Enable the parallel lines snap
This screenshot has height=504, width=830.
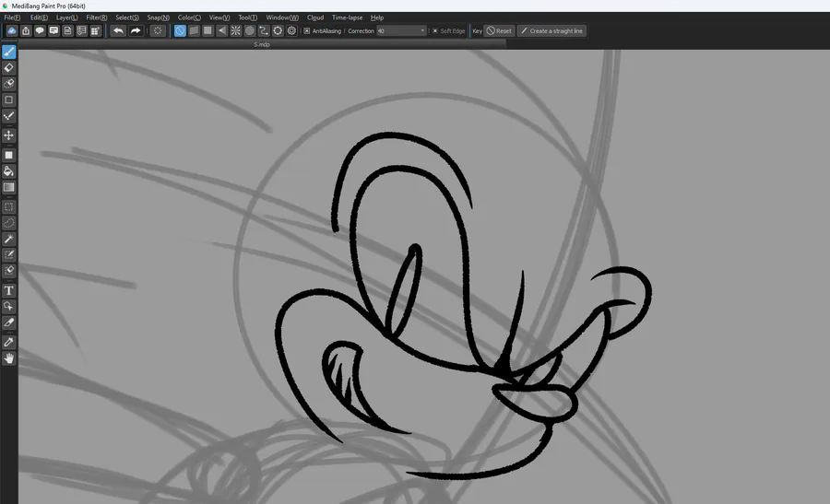coord(195,30)
